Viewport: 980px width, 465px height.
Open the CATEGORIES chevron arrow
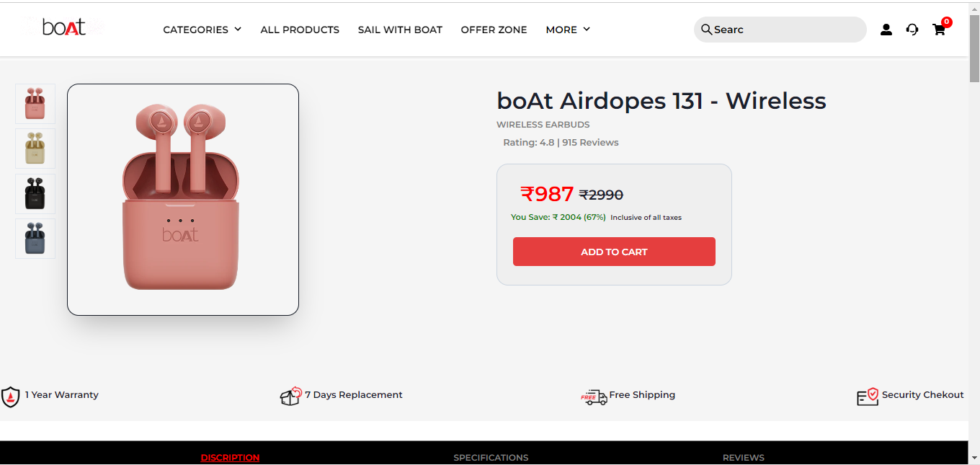[237, 30]
